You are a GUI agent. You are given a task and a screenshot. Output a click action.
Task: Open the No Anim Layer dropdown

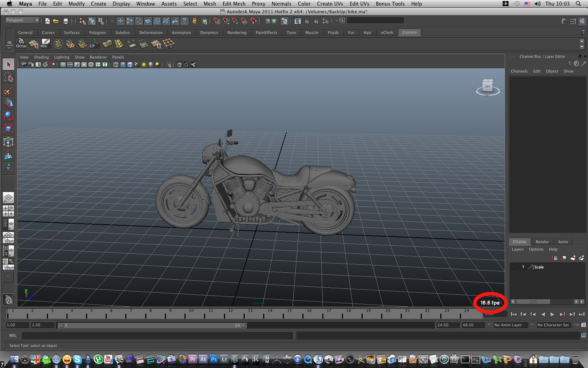[489, 325]
